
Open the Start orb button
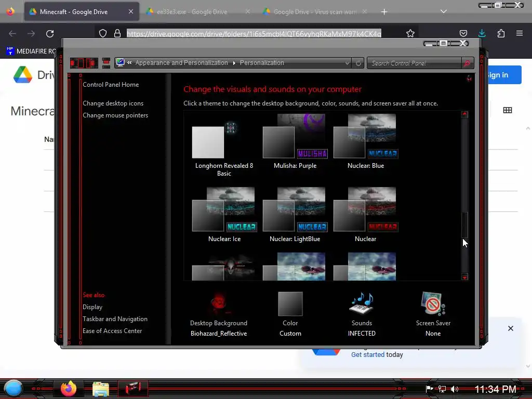(x=14, y=389)
